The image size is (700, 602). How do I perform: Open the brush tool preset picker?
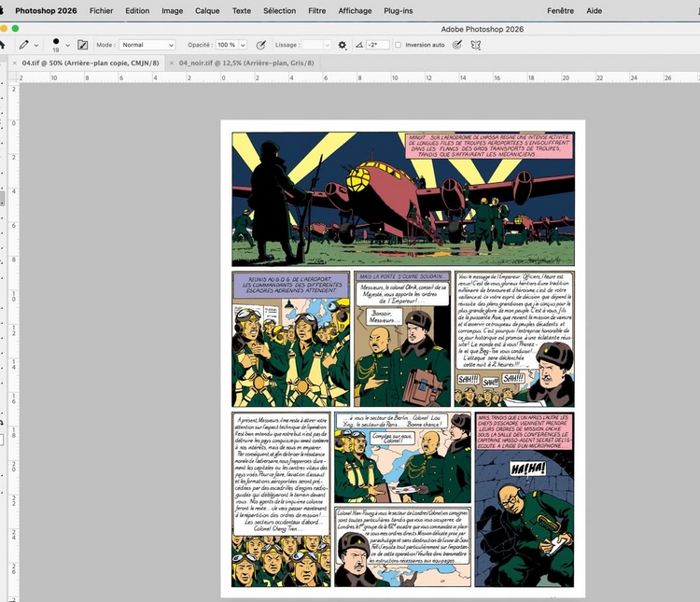click(x=27, y=45)
